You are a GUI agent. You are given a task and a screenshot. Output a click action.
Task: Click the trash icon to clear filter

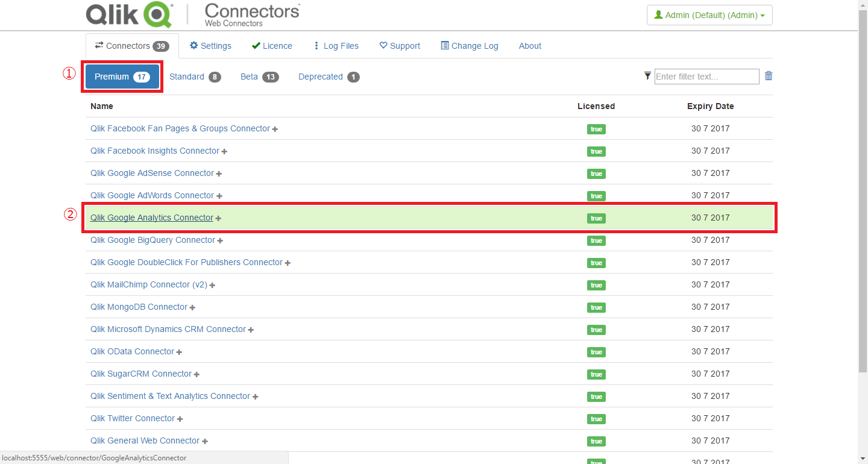pos(769,76)
